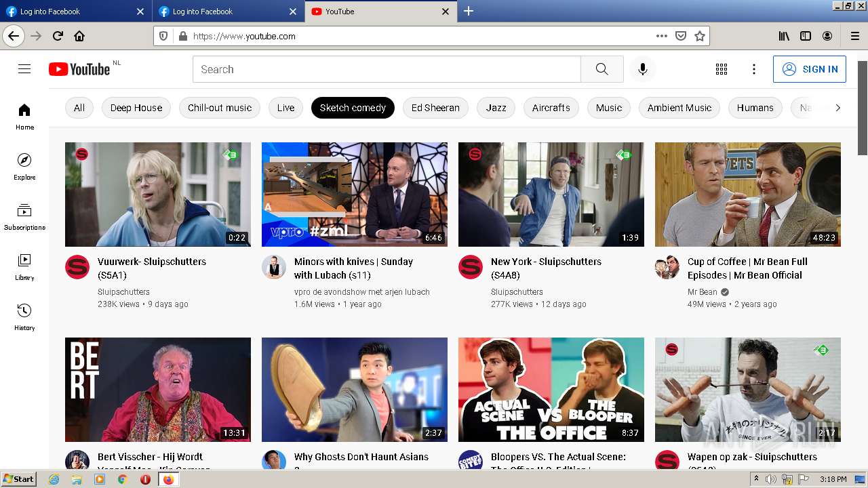Select the Chill-out music filter chip

[x=220, y=108]
